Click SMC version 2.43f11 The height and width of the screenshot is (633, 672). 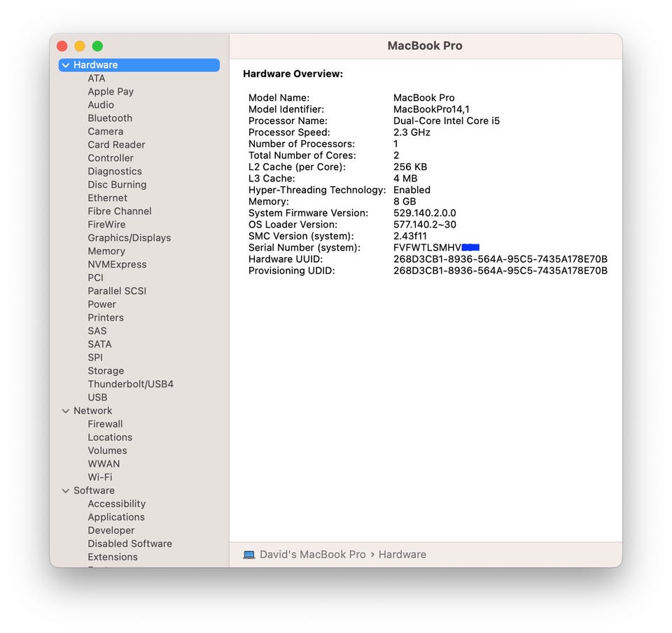[409, 236]
